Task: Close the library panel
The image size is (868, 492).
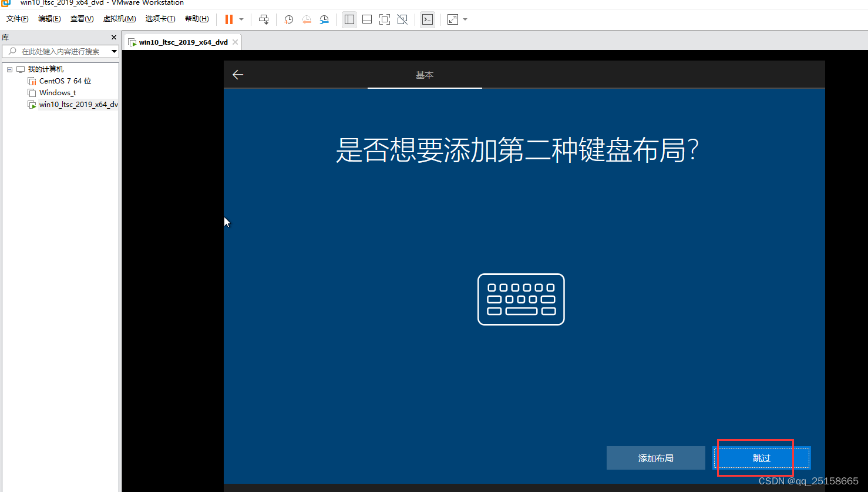Action: pyautogui.click(x=114, y=38)
